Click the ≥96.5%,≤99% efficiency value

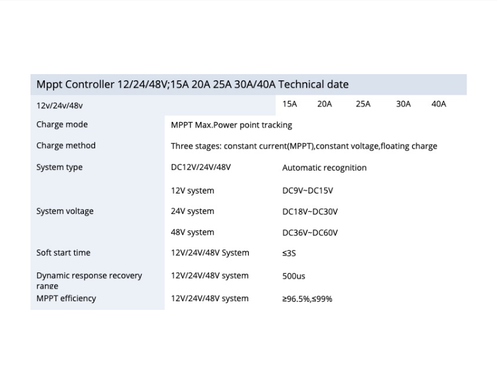tap(307, 299)
